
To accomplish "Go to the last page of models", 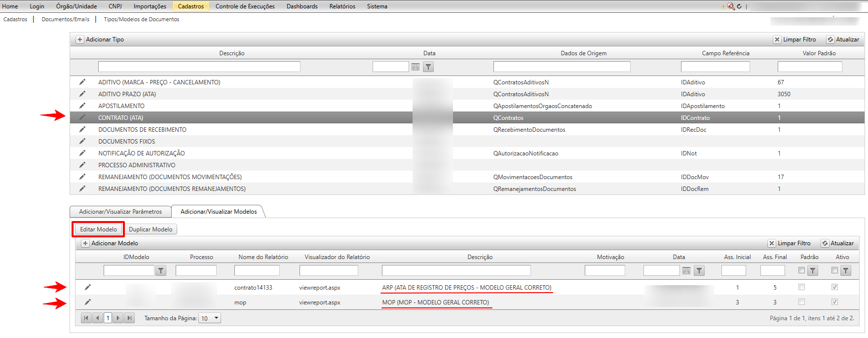I will 129,318.
